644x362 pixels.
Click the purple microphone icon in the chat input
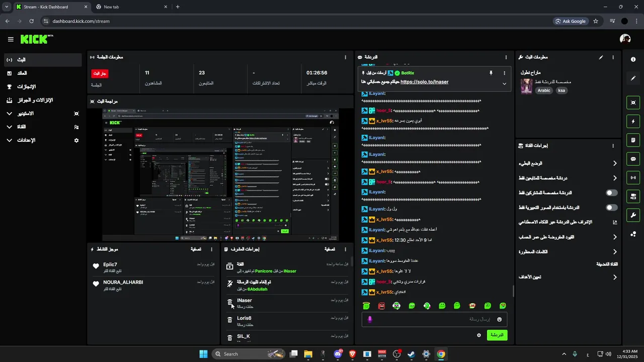point(370,319)
